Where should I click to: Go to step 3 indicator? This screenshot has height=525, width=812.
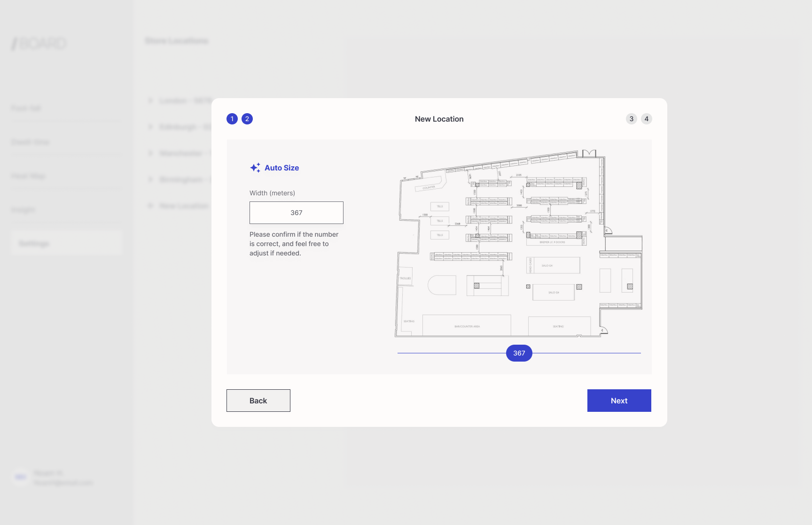click(632, 119)
